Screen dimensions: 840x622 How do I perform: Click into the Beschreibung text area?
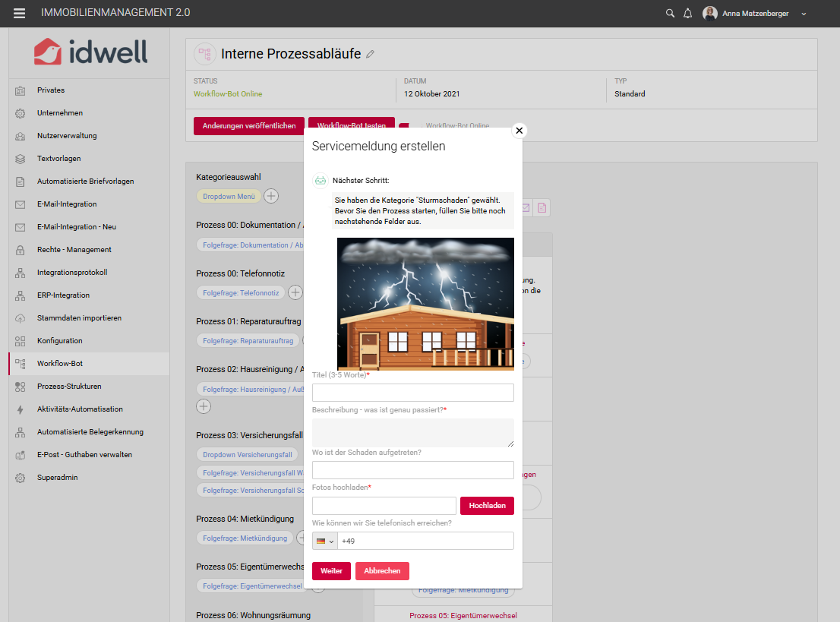413,433
